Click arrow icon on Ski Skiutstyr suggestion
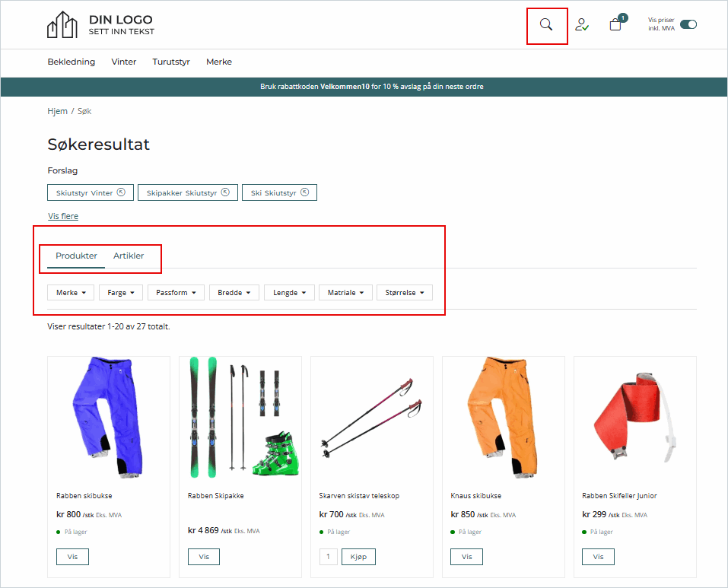Screen dimensions: 728x588 click(304, 192)
